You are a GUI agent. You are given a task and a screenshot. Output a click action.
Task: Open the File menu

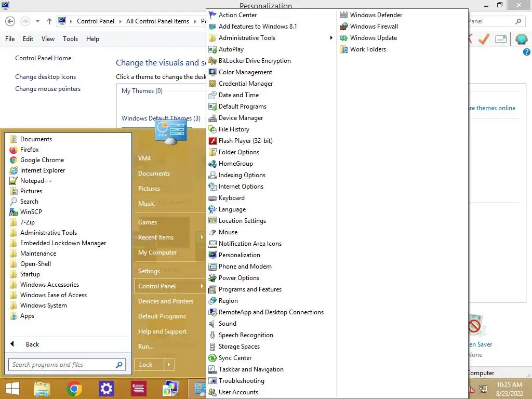(10, 39)
